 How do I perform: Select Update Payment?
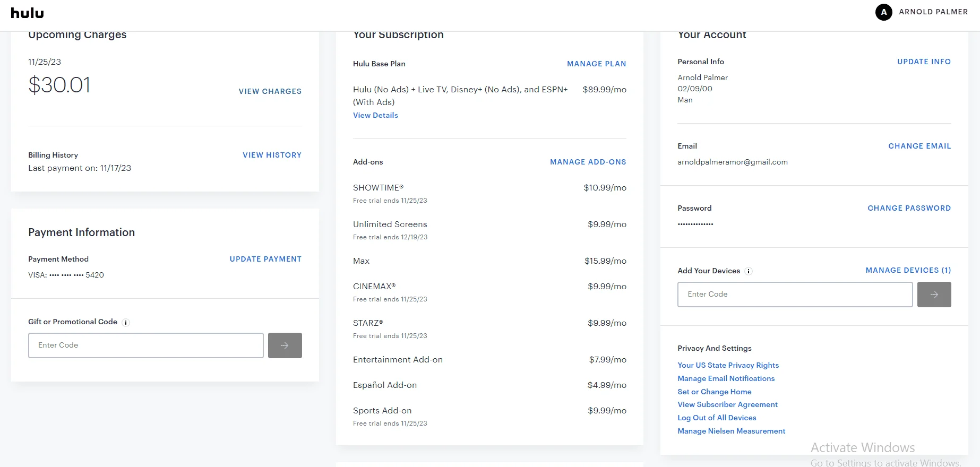pyautogui.click(x=265, y=259)
